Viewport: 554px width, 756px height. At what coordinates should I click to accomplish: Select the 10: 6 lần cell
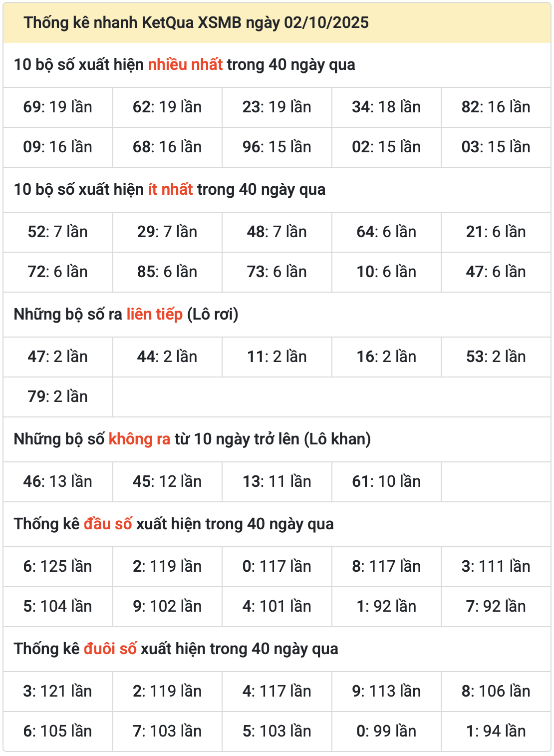[x=386, y=272]
